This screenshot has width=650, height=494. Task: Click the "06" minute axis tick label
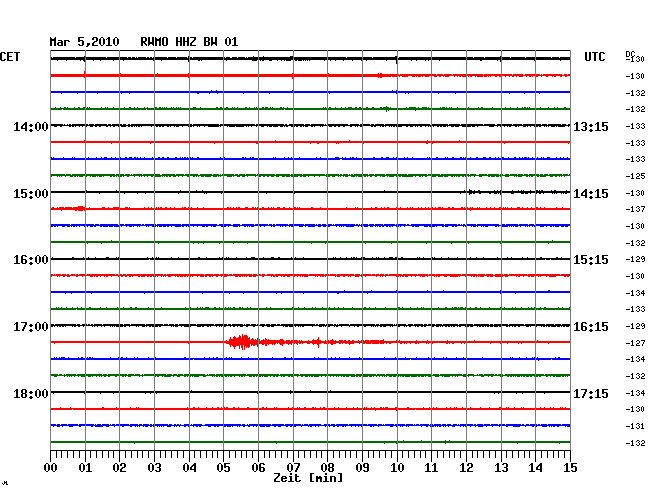click(x=258, y=468)
